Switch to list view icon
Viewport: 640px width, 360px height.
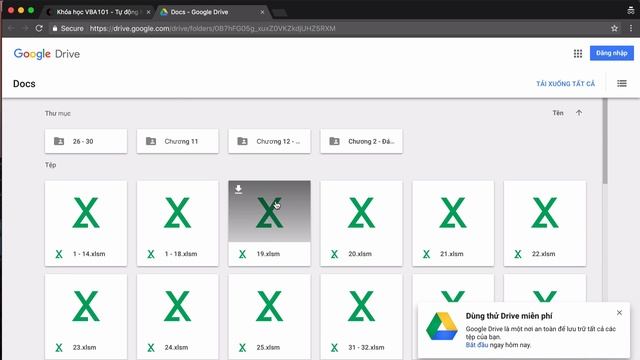pyautogui.click(x=622, y=83)
